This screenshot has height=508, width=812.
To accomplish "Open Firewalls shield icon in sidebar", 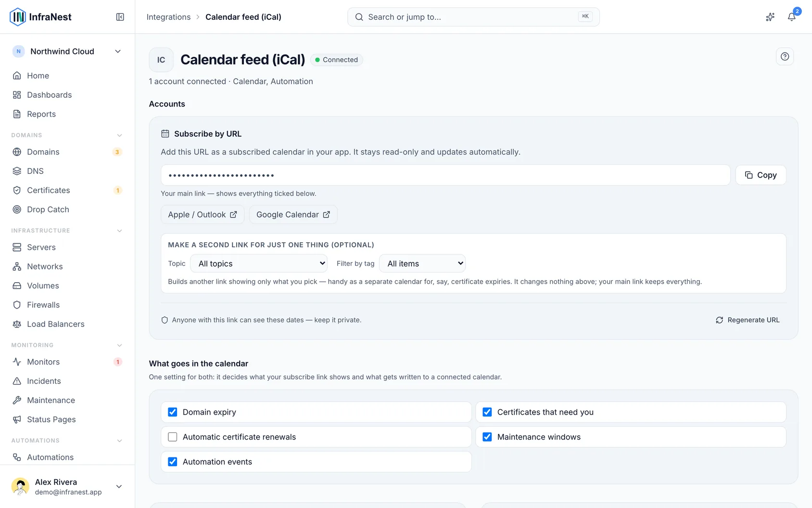I will (x=17, y=305).
